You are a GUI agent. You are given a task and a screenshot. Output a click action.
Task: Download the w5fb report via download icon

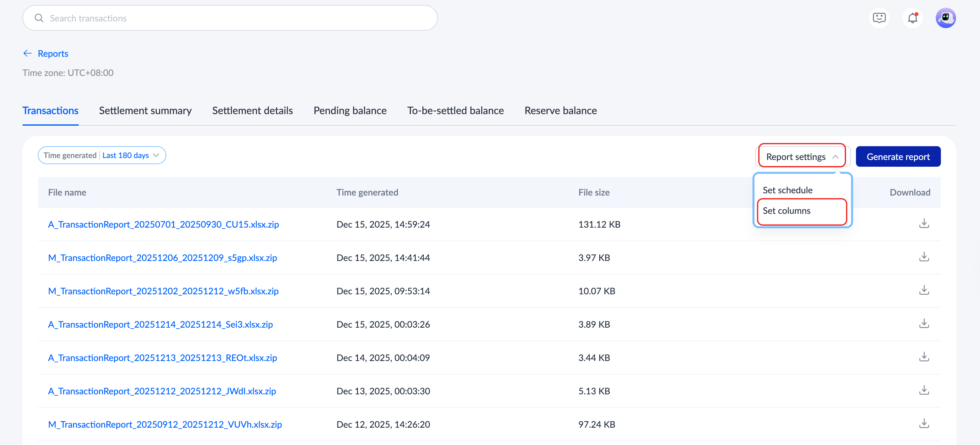(924, 290)
